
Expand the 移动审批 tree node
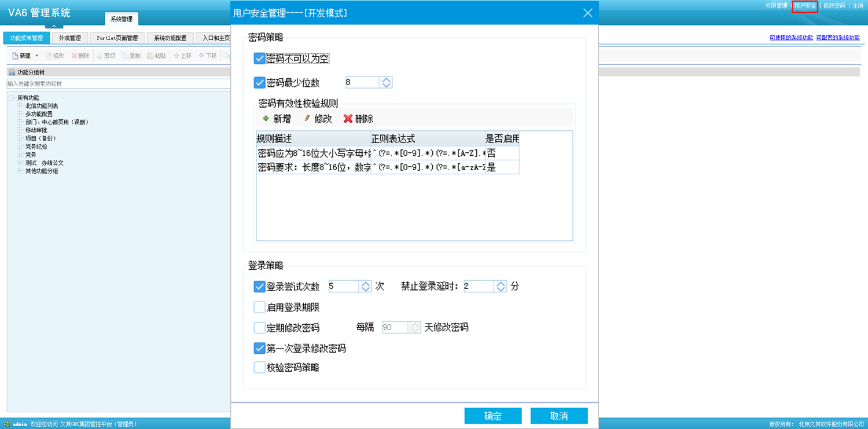click(x=20, y=130)
